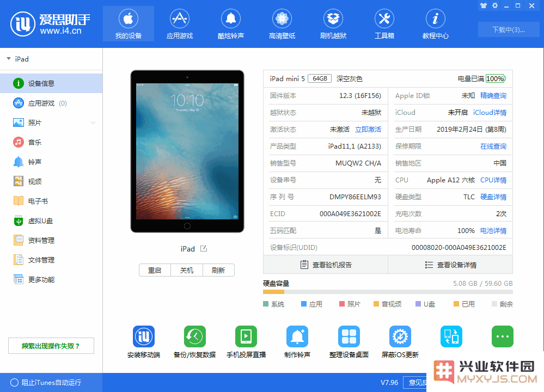Select 音乐 in sidebar
544x392 pixels.
click(x=51, y=142)
